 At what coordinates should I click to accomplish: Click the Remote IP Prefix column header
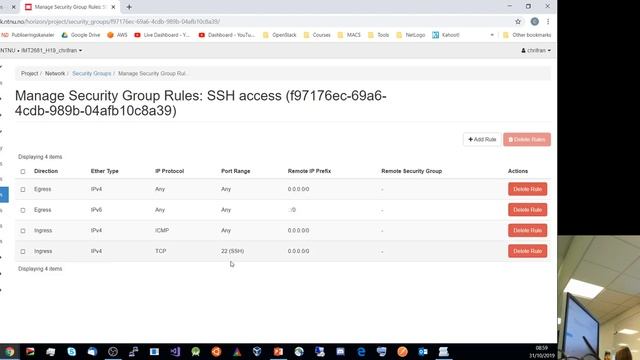[309, 171]
